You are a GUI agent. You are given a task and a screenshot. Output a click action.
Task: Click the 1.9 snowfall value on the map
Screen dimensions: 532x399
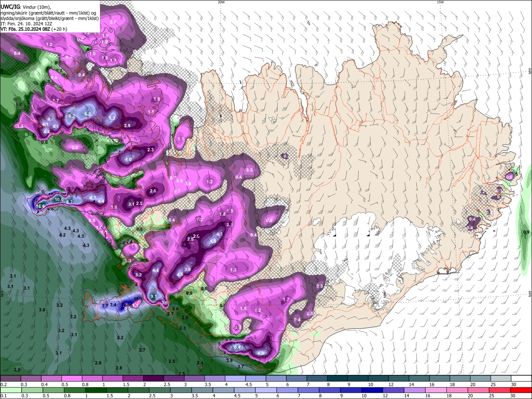114,207
